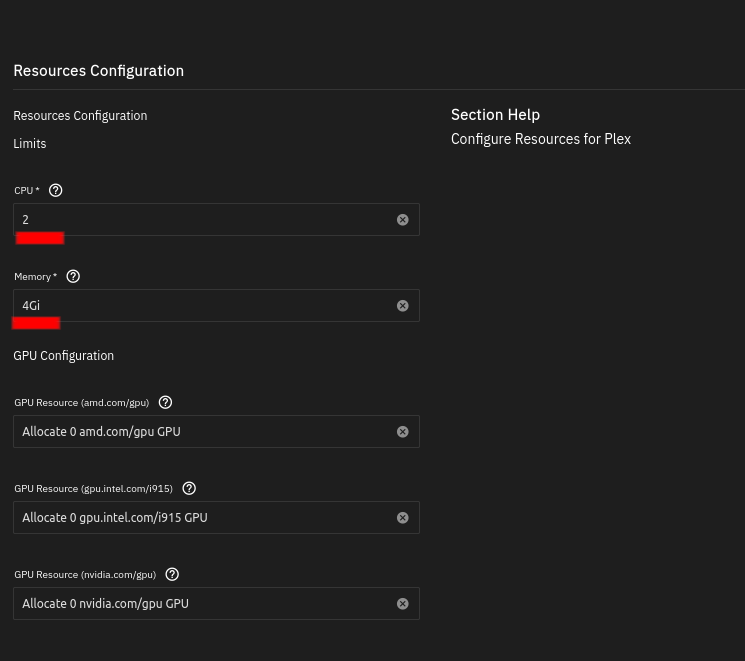Open the amd.com/gpu GPU allocation dropdown
The height and width of the screenshot is (661, 745).
tap(200, 432)
